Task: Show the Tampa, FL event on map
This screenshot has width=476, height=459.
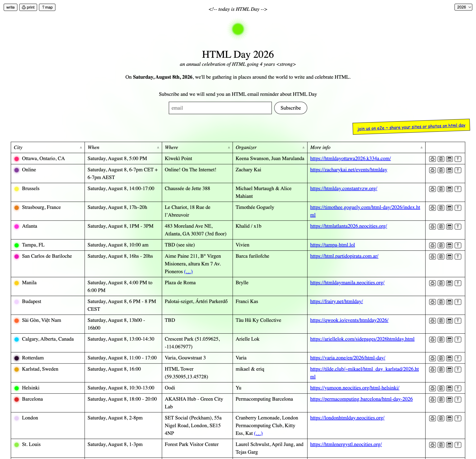Action: [458, 245]
